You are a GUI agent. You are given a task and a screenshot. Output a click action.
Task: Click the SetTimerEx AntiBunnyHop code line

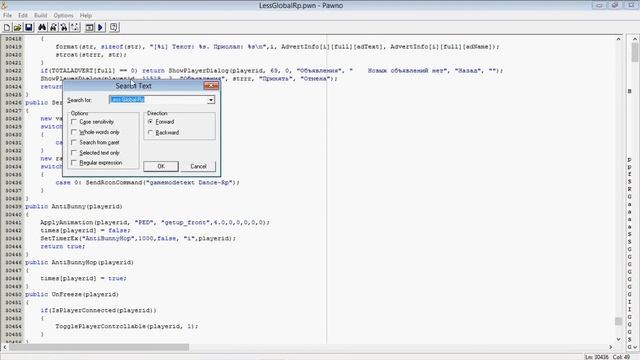(x=138, y=238)
